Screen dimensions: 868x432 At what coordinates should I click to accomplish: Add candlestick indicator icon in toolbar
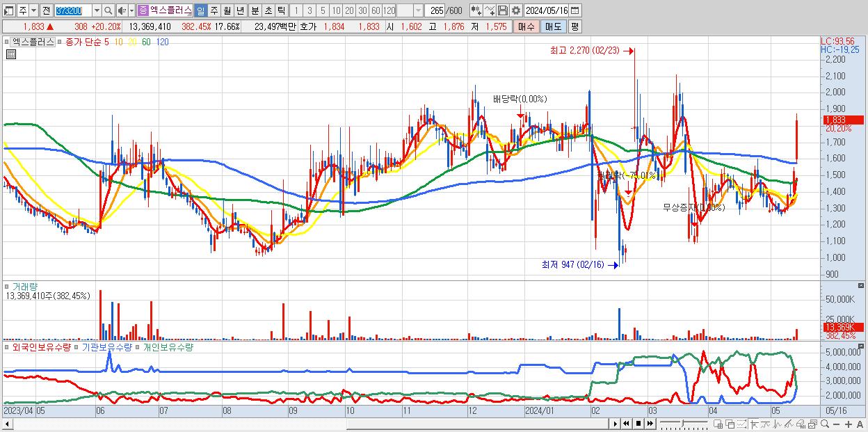click(x=476, y=10)
